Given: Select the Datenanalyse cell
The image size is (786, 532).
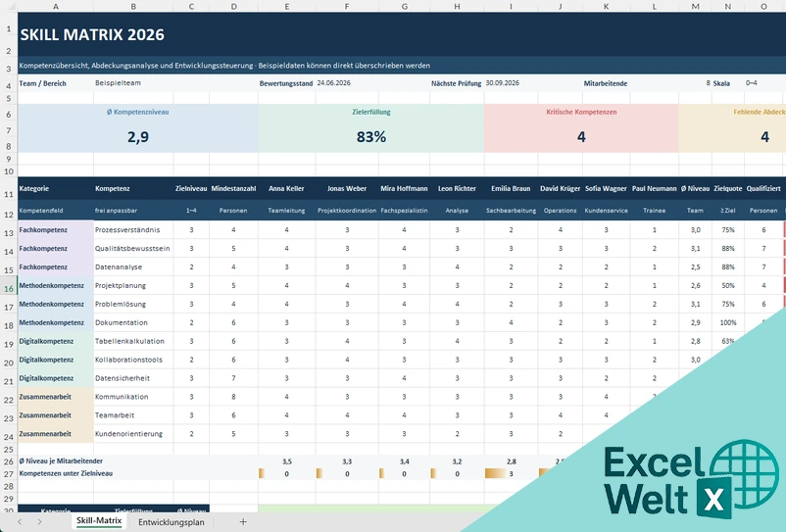Looking at the screenshot, I should [133, 267].
